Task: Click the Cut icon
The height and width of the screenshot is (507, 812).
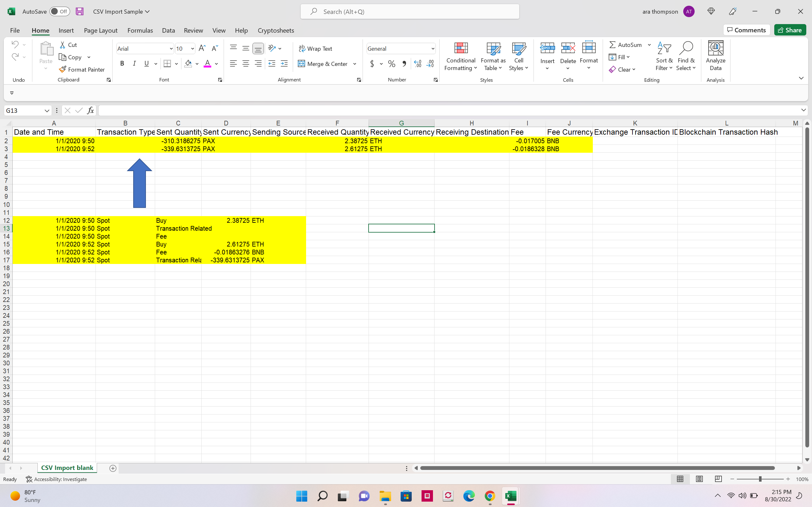Action: pyautogui.click(x=68, y=44)
